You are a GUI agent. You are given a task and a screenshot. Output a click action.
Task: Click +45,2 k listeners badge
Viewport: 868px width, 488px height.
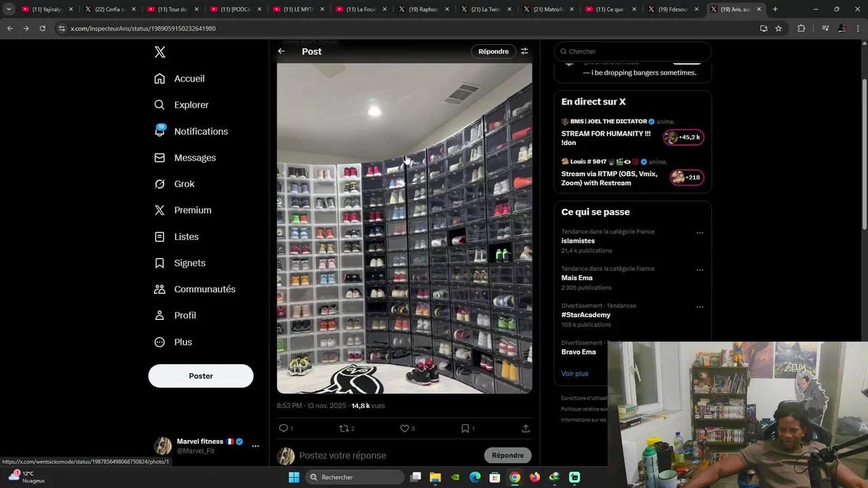[x=684, y=138]
